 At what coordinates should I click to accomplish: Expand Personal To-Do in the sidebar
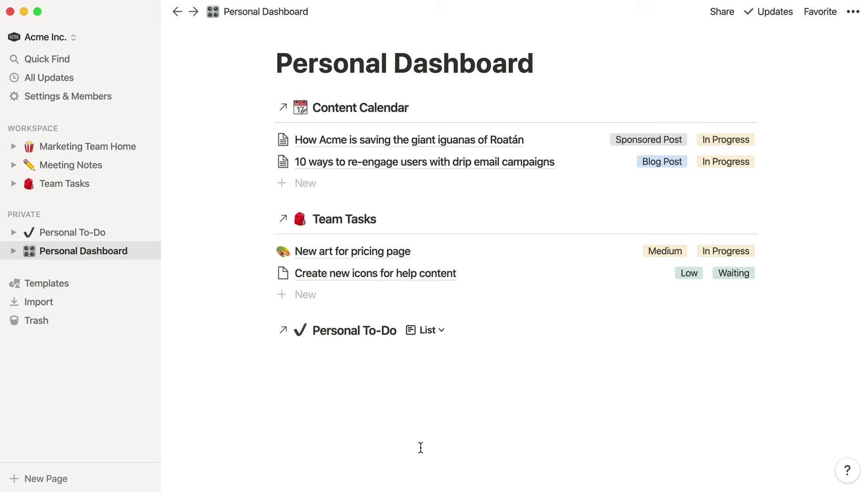pos(14,232)
